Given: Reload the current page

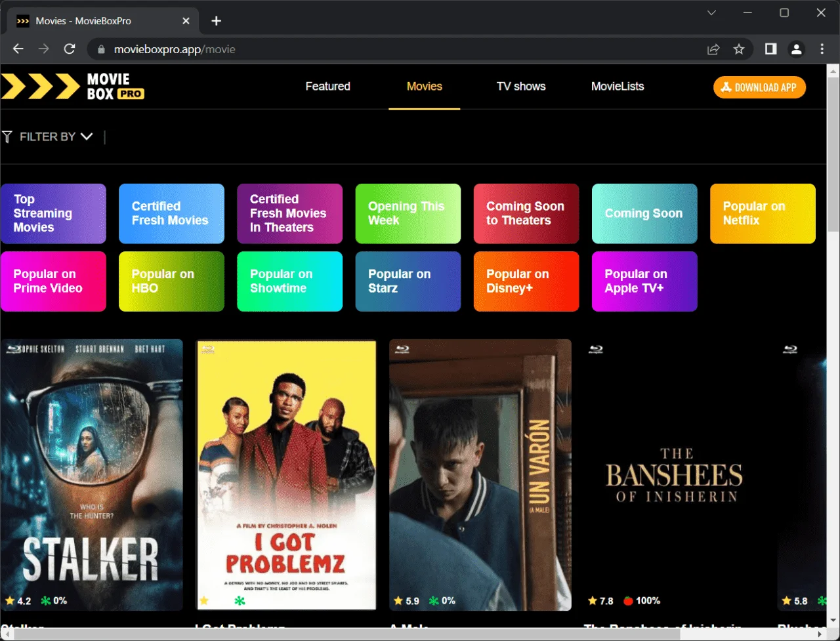Looking at the screenshot, I should click(70, 49).
